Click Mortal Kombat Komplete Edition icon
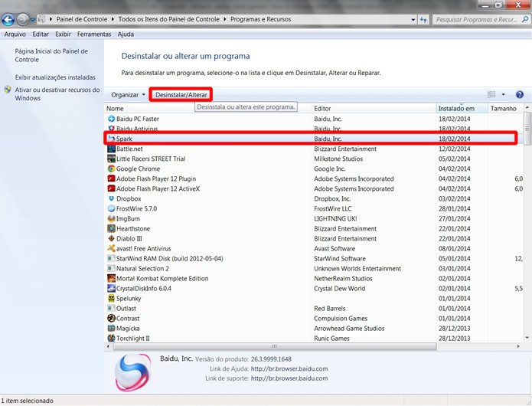 111,278
